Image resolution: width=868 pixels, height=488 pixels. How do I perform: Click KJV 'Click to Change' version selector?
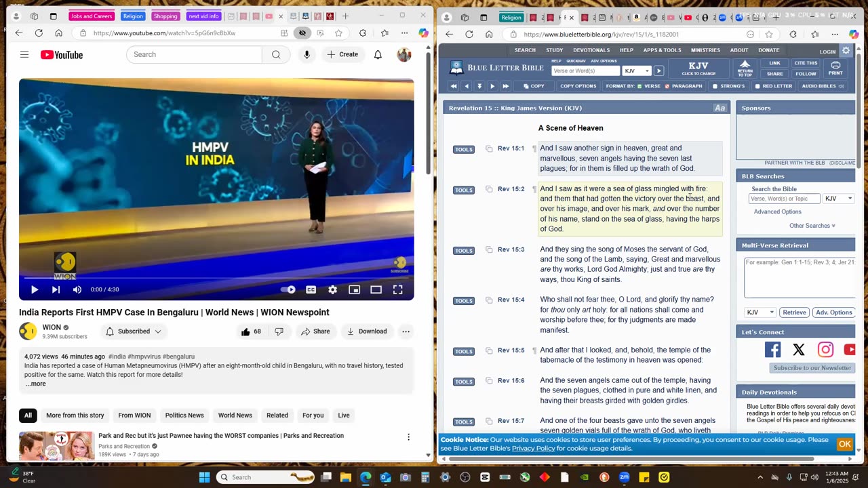point(698,68)
